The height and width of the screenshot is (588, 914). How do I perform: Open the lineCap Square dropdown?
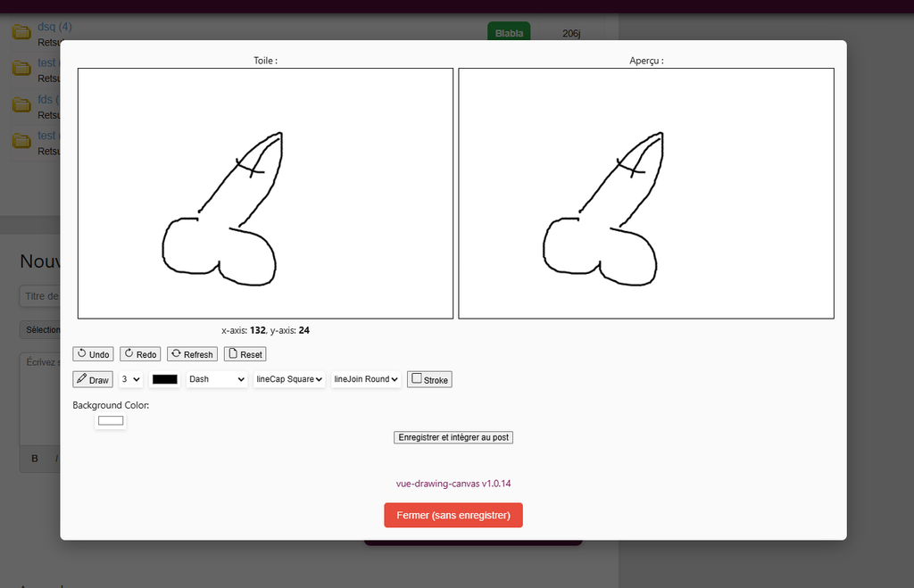289,379
